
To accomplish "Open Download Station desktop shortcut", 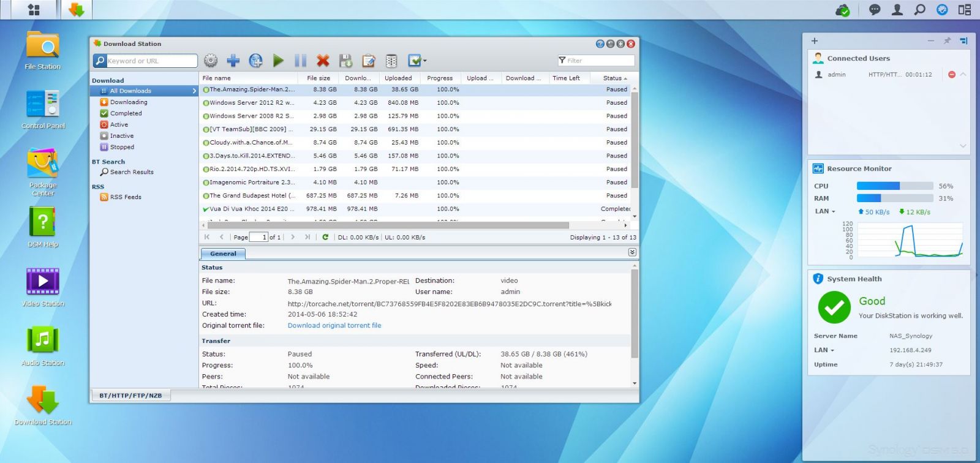I will pos(43,405).
